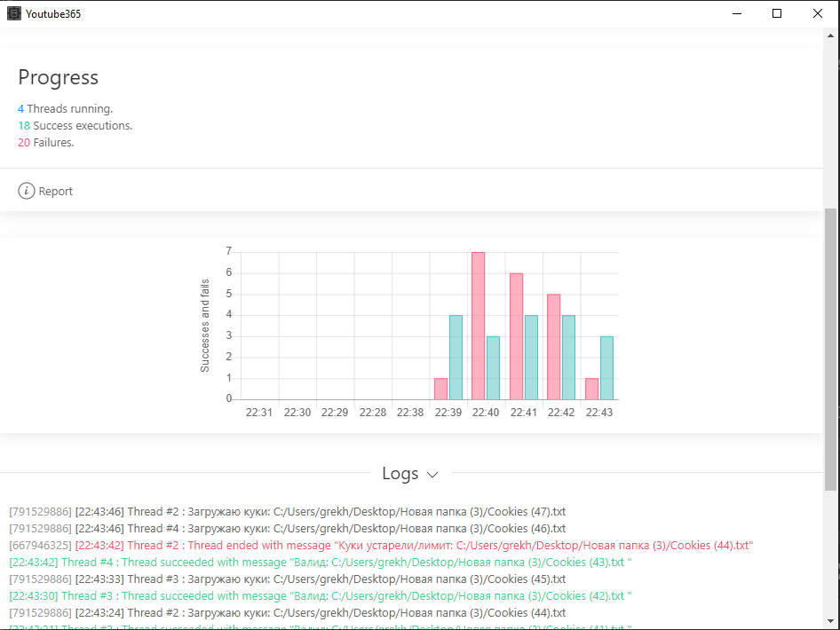Select the pink failures bar at 22:42
Screen dimensions: 840x630
(x=553, y=347)
